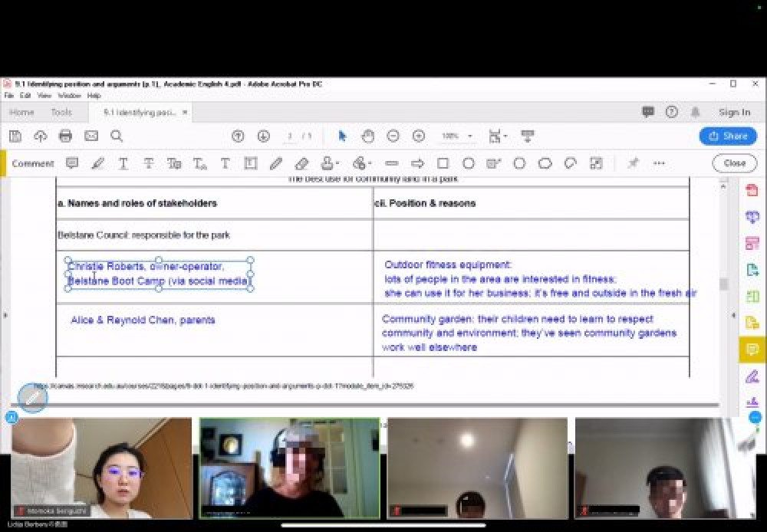767x532 pixels.
Task: Select the Hand pan tool
Action: point(367,136)
